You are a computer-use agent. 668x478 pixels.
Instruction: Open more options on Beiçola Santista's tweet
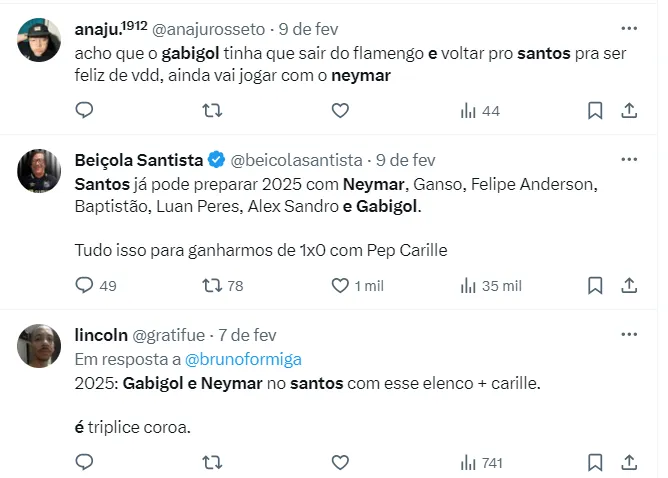click(x=629, y=159)
